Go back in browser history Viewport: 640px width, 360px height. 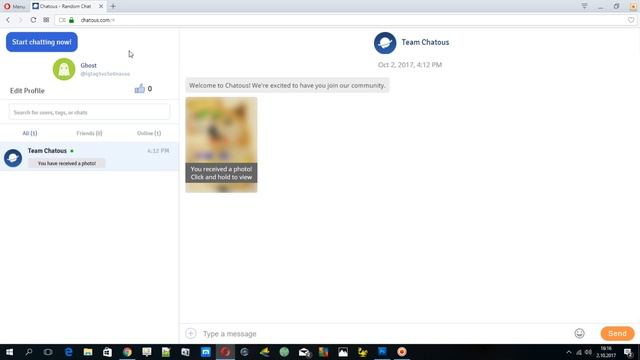pyautogui.click(x=8, y=20)
